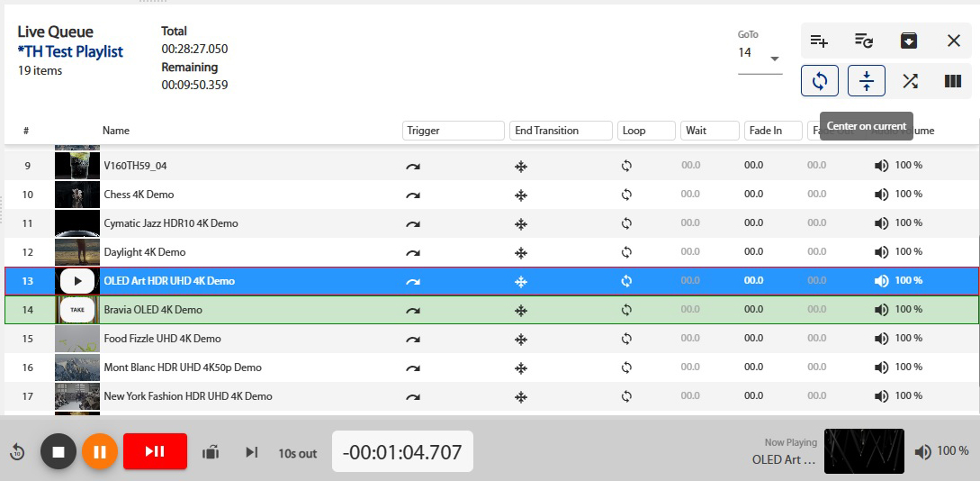Click the refresh playlist icon

(x=864, y=41)
